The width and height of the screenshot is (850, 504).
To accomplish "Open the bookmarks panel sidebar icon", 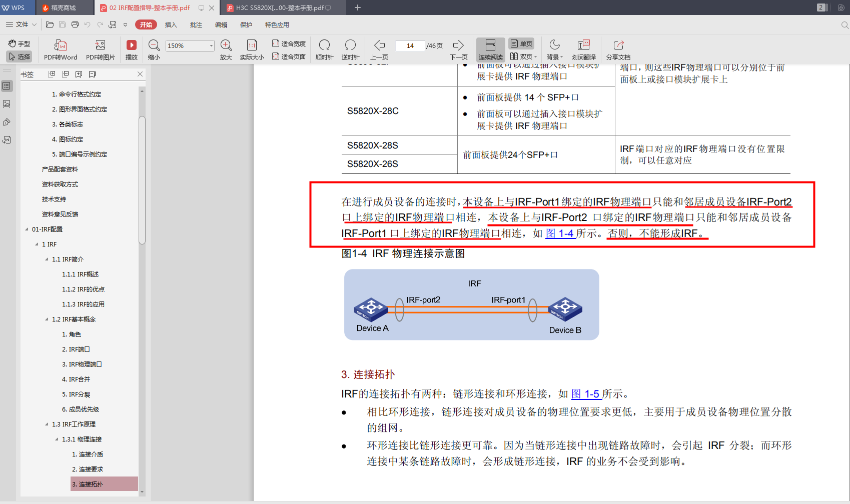I will (7, 85).
